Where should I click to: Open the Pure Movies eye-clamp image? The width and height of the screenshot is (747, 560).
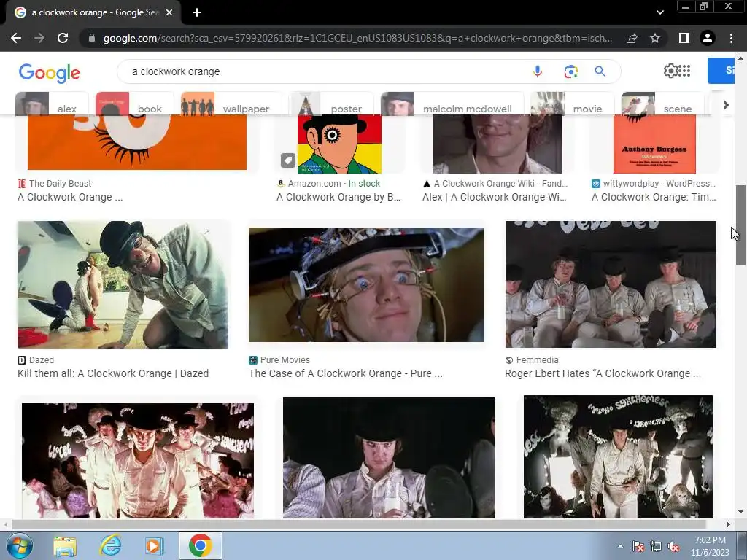click(366, 284)
